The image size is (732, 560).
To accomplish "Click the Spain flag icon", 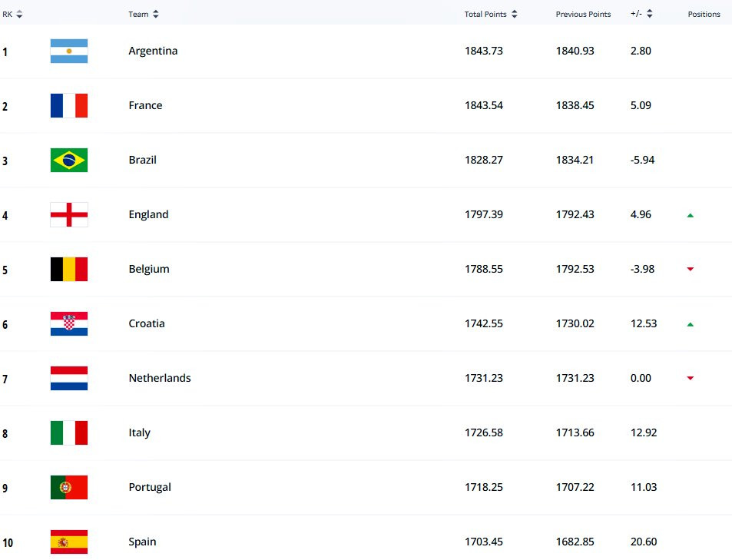I will [x=69, y=542].
